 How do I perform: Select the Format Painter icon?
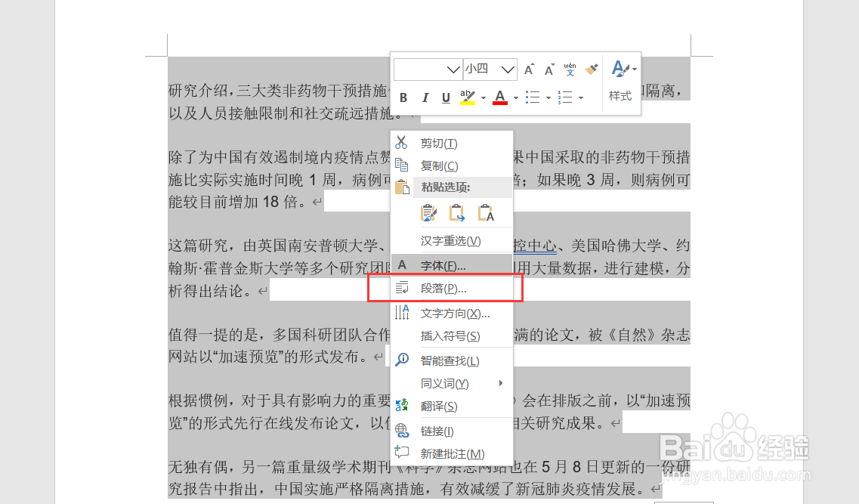point(591,70)
